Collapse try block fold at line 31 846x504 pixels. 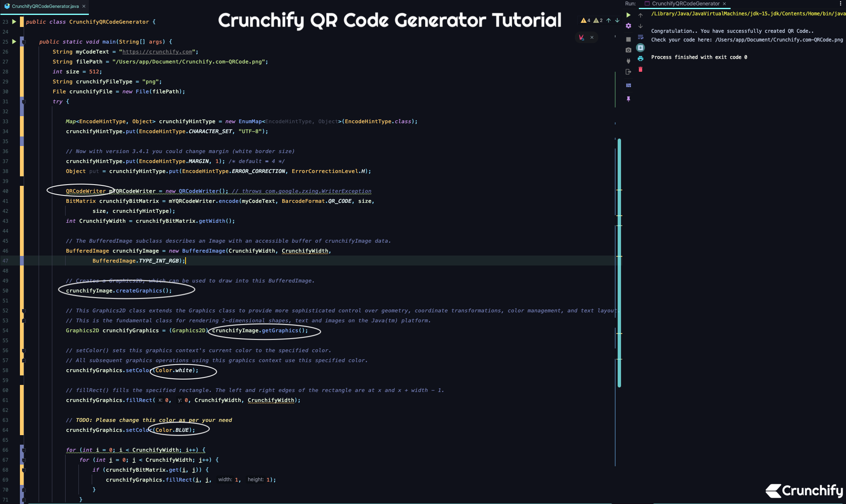click(24, 102)
